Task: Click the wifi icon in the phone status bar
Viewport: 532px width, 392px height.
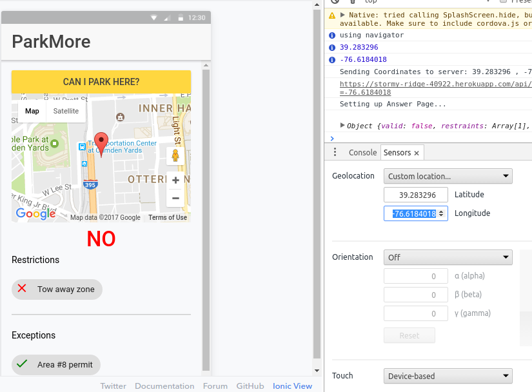Action: tap(153, 17)
